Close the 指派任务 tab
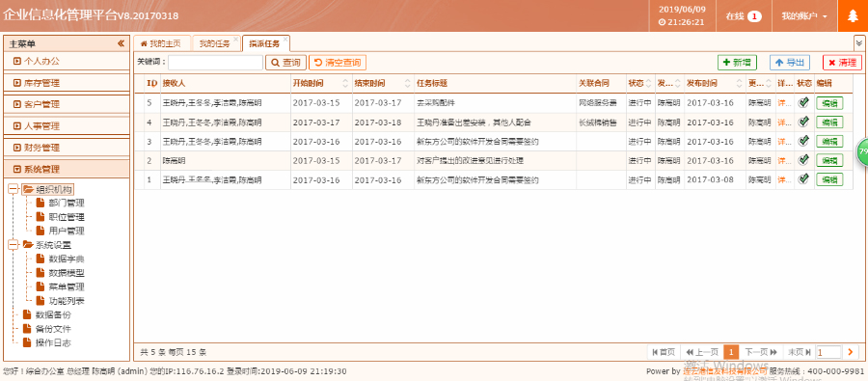 point(285,40)
